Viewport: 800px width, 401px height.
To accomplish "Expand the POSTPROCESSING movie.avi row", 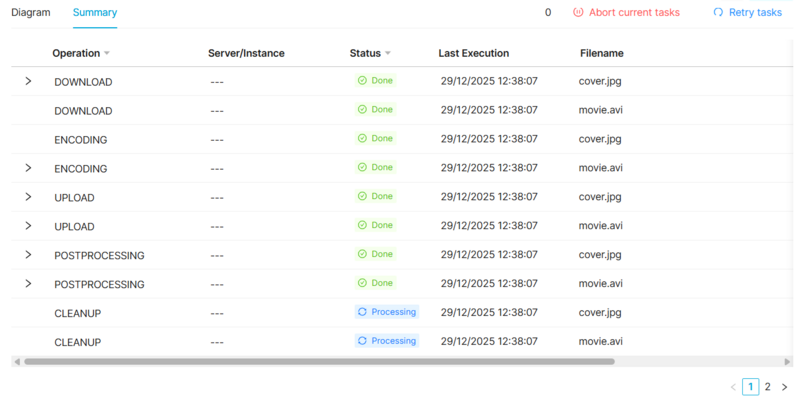I will tap(28, 283).
